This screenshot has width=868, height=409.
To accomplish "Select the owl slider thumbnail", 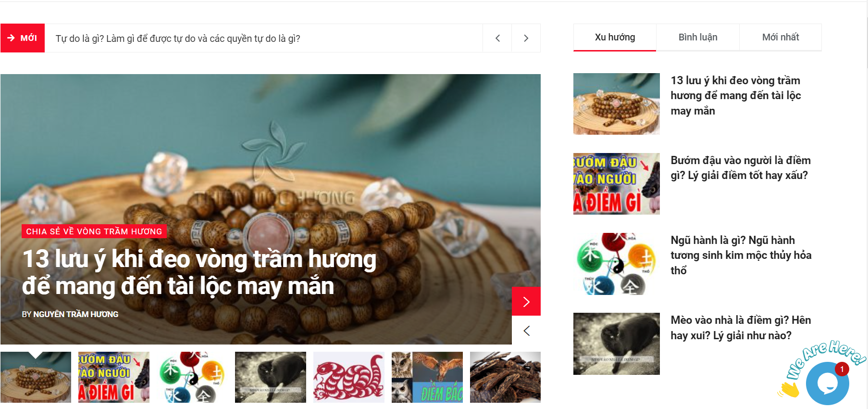I will click(x=427, y=377).
